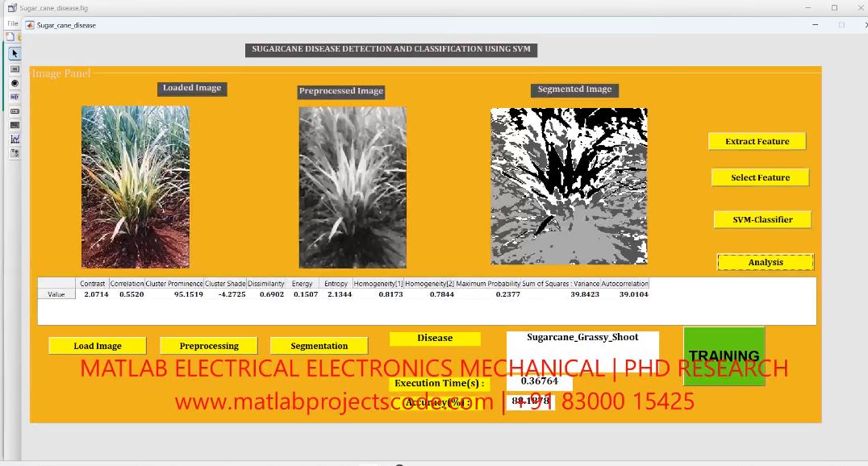868x466 pixels.
Task: Click the Sugarcane_Grassy_Shoot result field
Action: [x=582, y=339]
